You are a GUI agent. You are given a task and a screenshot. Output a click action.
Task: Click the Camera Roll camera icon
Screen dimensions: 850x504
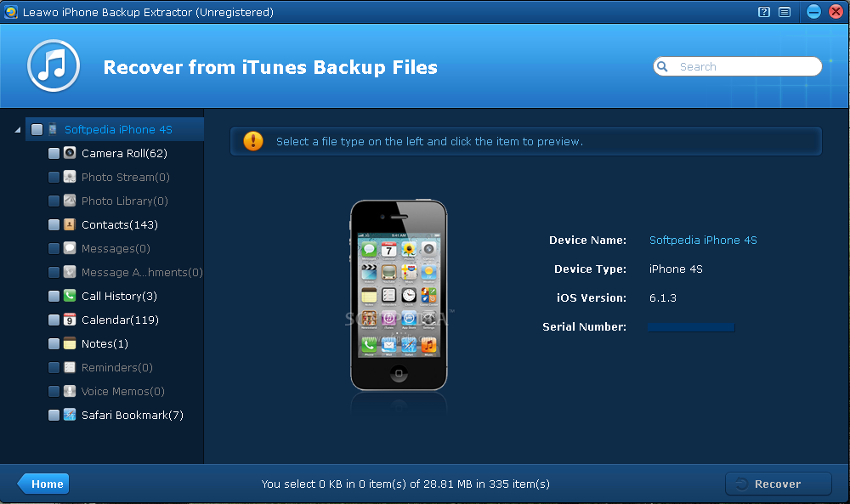point(70,153)
